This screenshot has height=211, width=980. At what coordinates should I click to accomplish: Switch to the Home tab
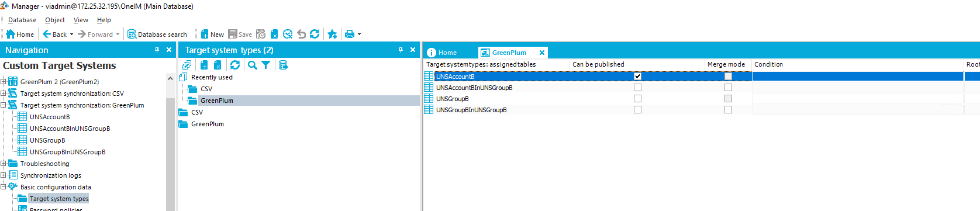(442, 53)
